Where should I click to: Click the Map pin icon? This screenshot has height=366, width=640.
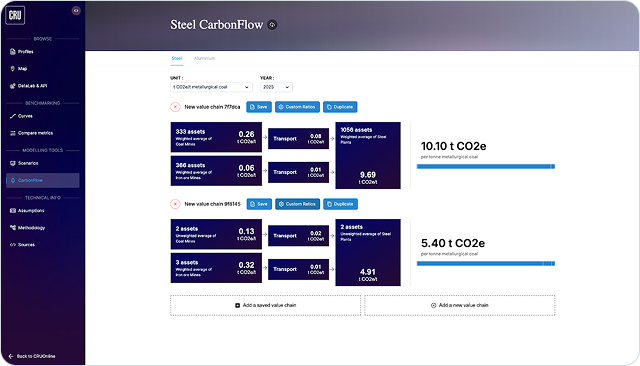tap(13, 69)
